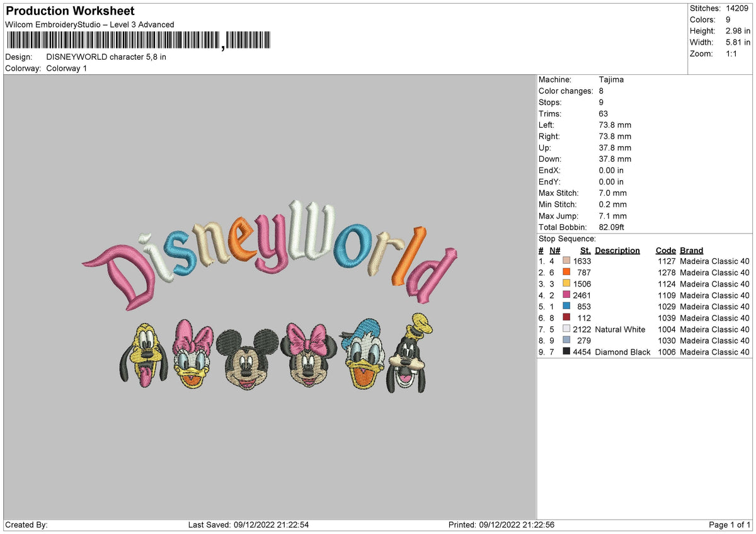Image resolution: width=756 pixels, height=534 pixels.
Task: Click the Madeira Classic 40 brand entry
Action: 714,261
